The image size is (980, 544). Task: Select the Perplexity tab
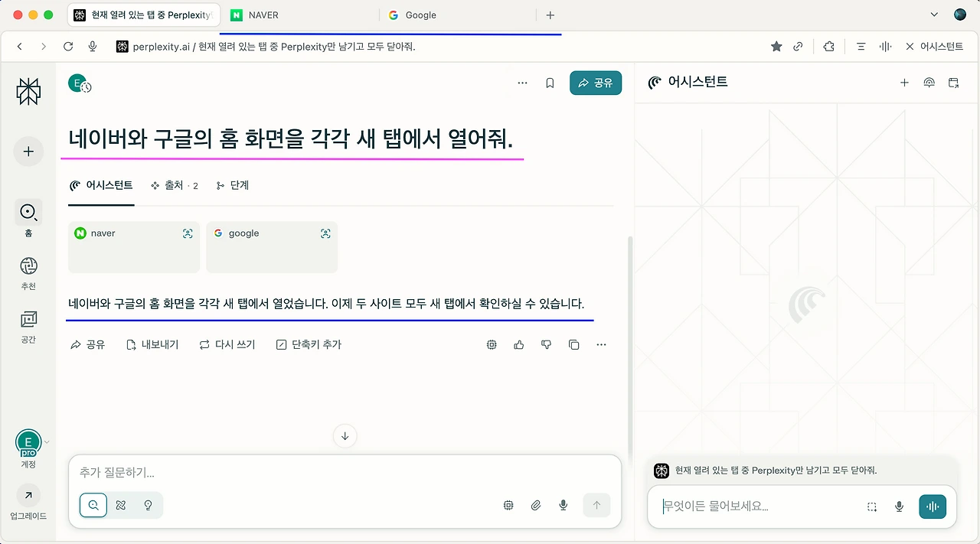[x=144, y=15]
